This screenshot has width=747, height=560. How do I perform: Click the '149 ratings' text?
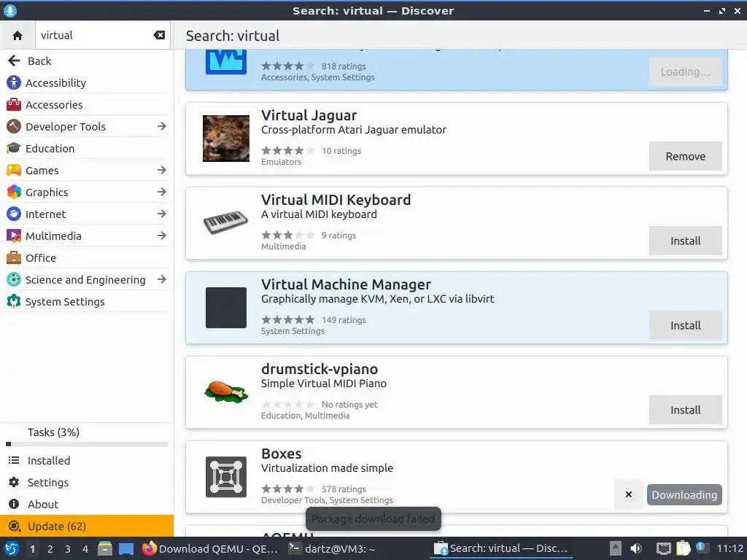pyautogui.click(x=344, y=320)
